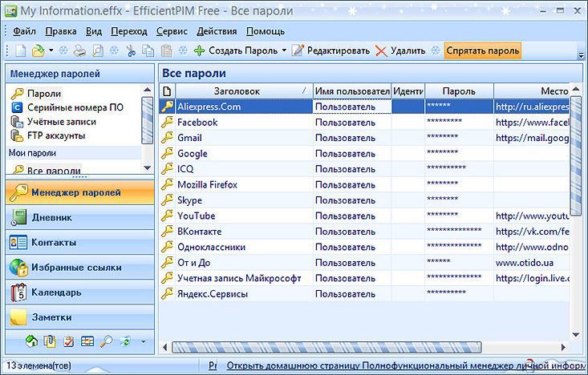Select the Gmail password entry

(x=364, y=138)
